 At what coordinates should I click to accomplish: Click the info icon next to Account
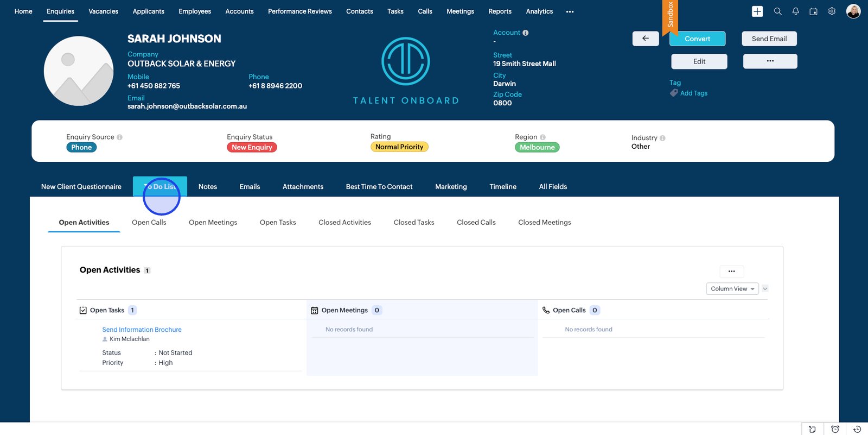pyautogui.click(x=525, y=33)
